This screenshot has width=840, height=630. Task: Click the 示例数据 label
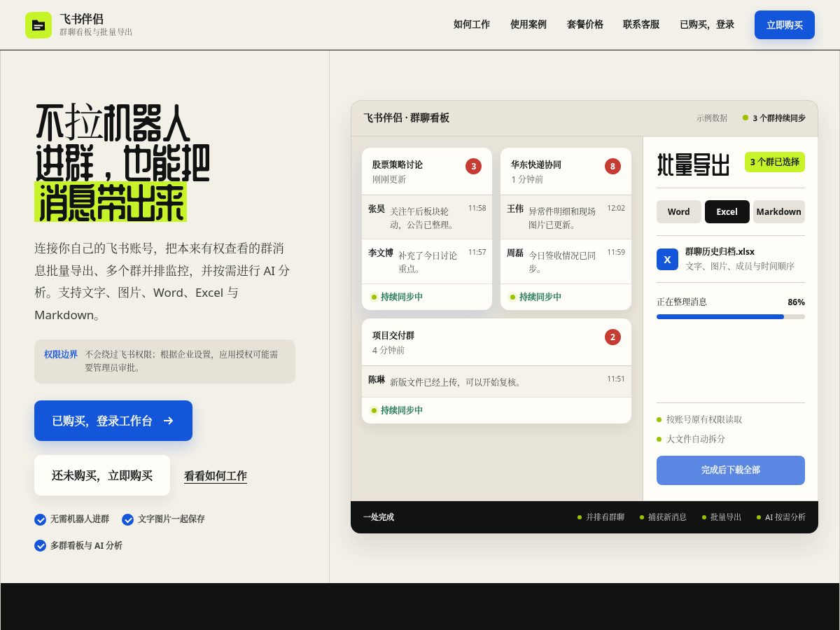(712, 118)
